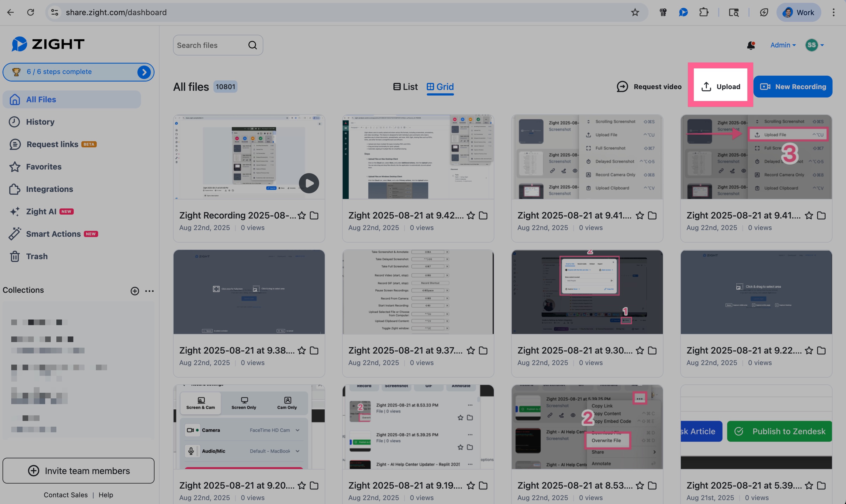Star the Zight 2025-08-21 at 9.42 file
Viewport: 846px width, 504px height.
pyautogui.click(x=471, y=215)
